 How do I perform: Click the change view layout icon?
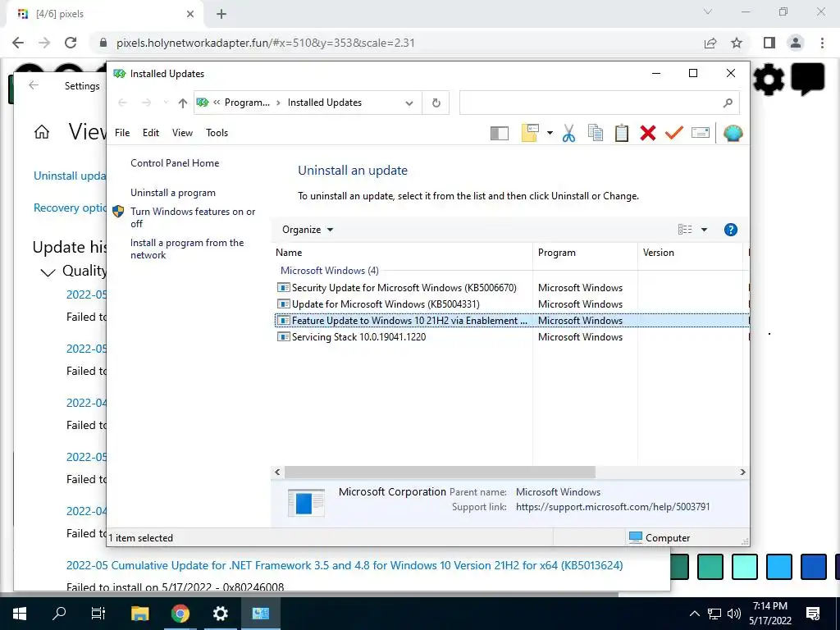click(685, 230)
